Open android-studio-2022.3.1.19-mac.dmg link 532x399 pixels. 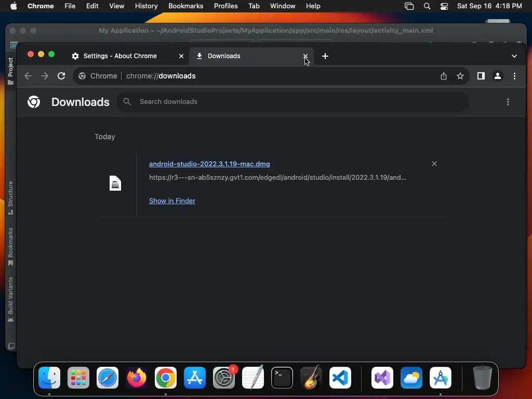209,164
